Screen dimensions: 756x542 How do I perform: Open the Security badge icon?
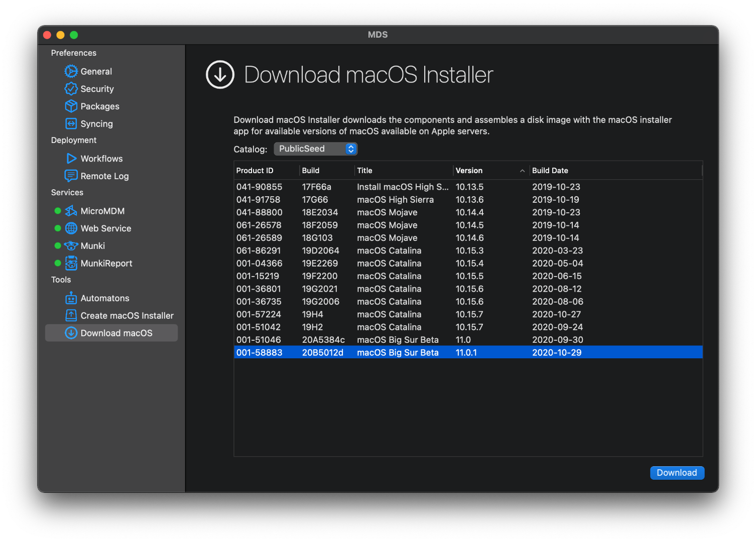pos(71,89)
